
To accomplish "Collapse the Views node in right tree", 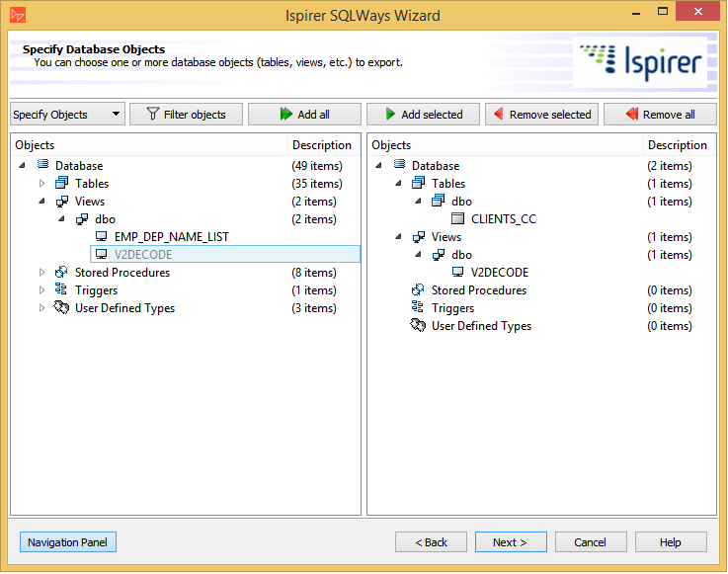I will [x=399, y=237].
